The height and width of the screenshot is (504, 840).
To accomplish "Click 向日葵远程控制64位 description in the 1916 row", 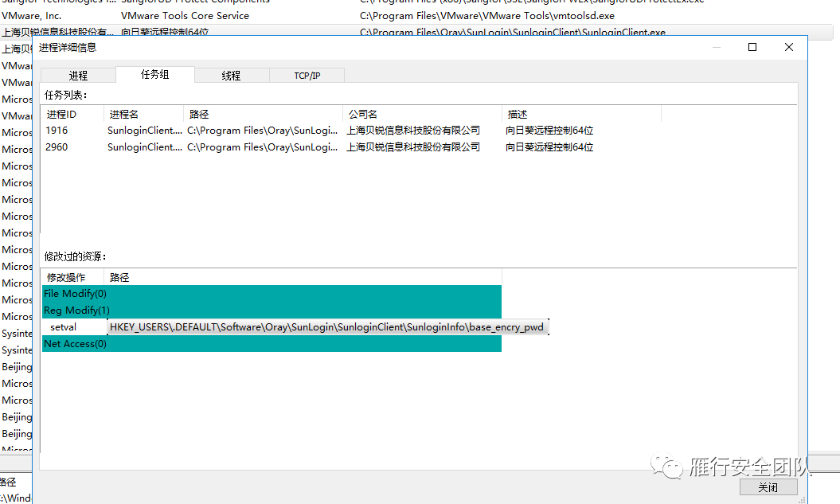I will click(549, 130).
